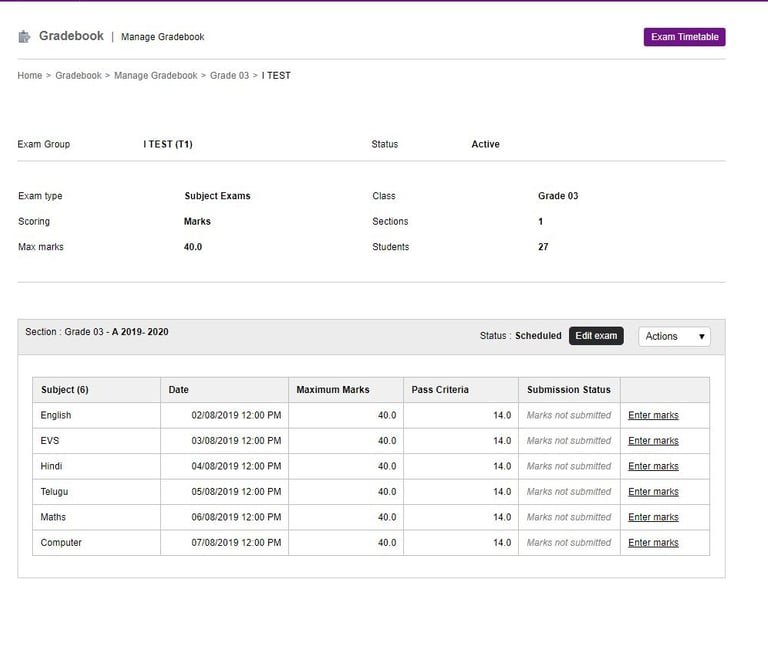Image resolution: width=768 pixels, height=647 pixels.
Task: Click date 03/08/2019 12:00 PM
Action: pos(236,441)
